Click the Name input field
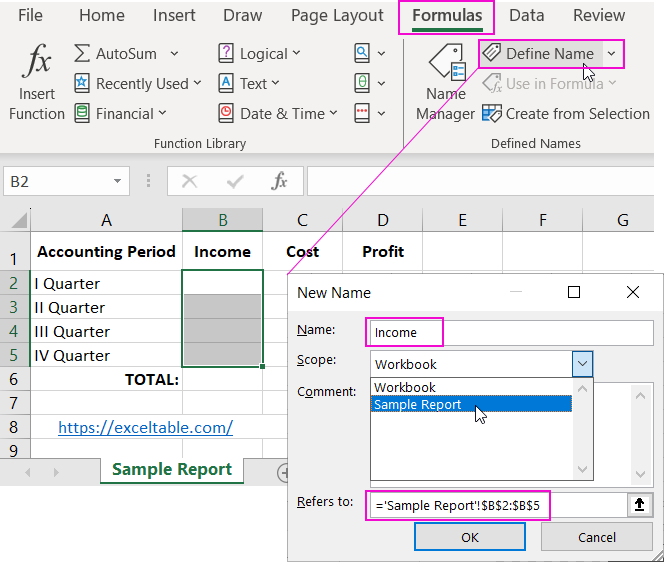Image resolution: width=664 pixels, height=562 pixels. [x=512, y=332]
